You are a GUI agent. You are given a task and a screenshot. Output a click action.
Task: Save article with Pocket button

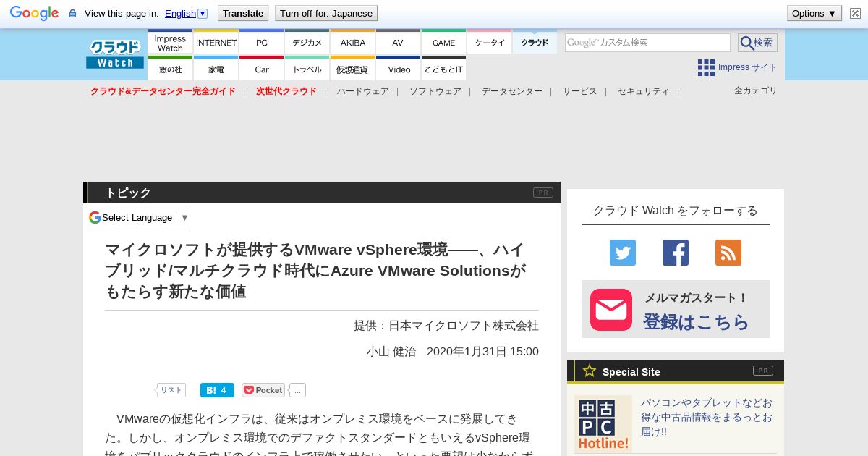coord(263,390)
